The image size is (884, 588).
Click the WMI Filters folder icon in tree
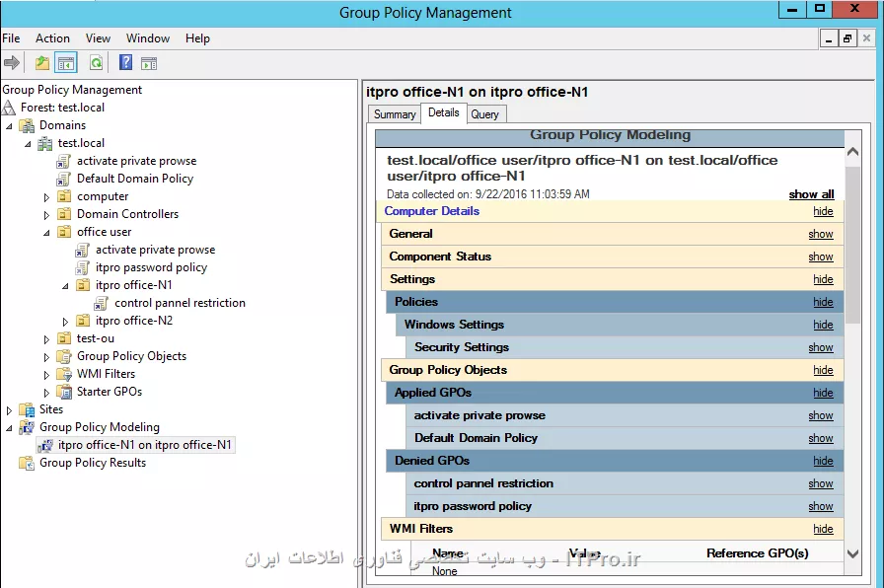pos(64,374)
